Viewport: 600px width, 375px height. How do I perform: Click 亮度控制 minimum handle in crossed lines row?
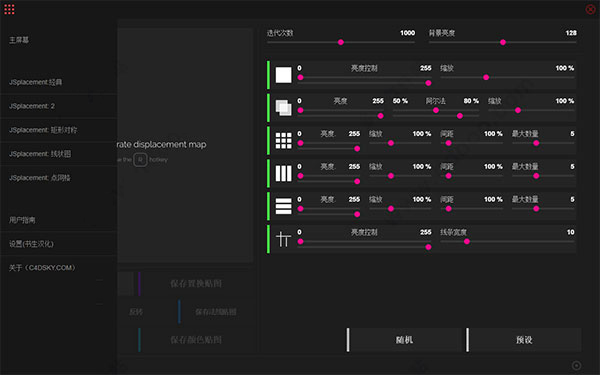pyautogui.click(x=300, y=241)
